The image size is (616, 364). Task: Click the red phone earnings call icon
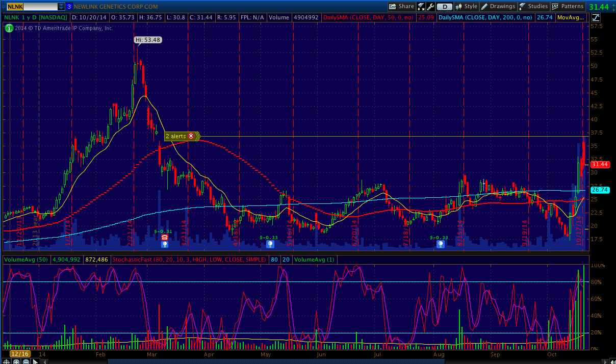(x=165, y=238)
